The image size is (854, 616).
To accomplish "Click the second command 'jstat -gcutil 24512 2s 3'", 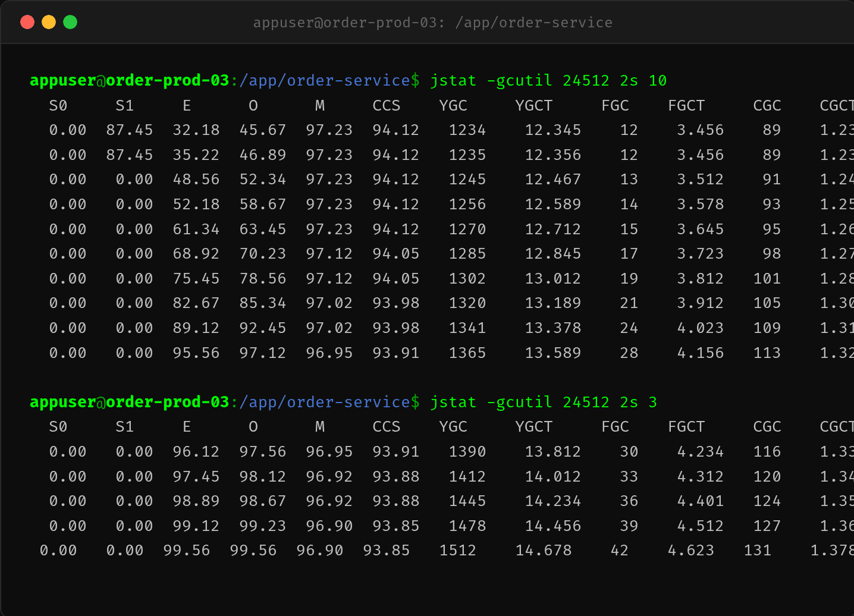I will click(544, 402).
